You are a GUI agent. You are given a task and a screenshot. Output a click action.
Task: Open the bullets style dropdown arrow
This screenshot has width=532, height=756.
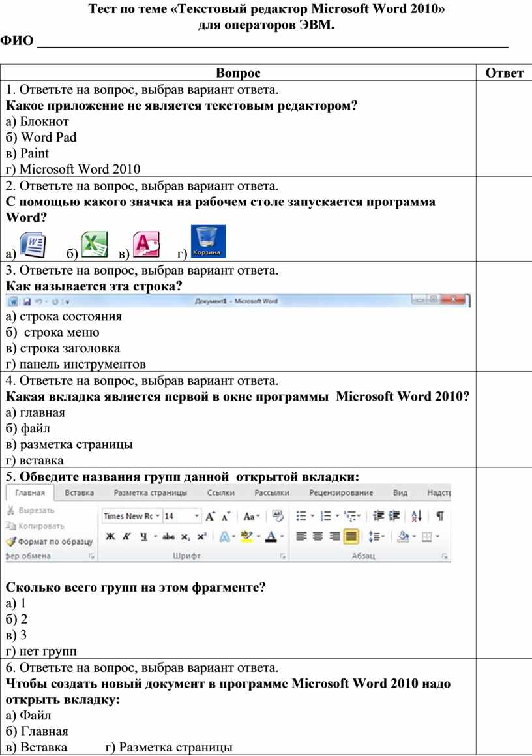[312, 517]
